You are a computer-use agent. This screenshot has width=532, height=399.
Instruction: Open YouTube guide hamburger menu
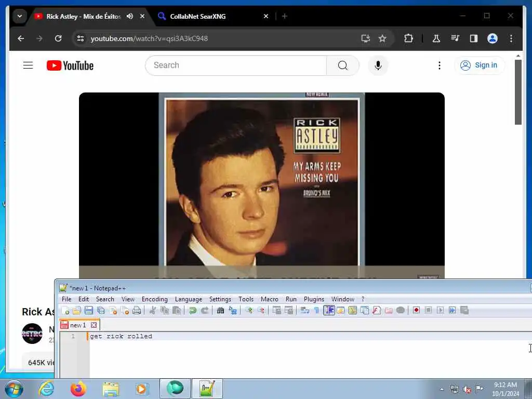coord(28,65)
